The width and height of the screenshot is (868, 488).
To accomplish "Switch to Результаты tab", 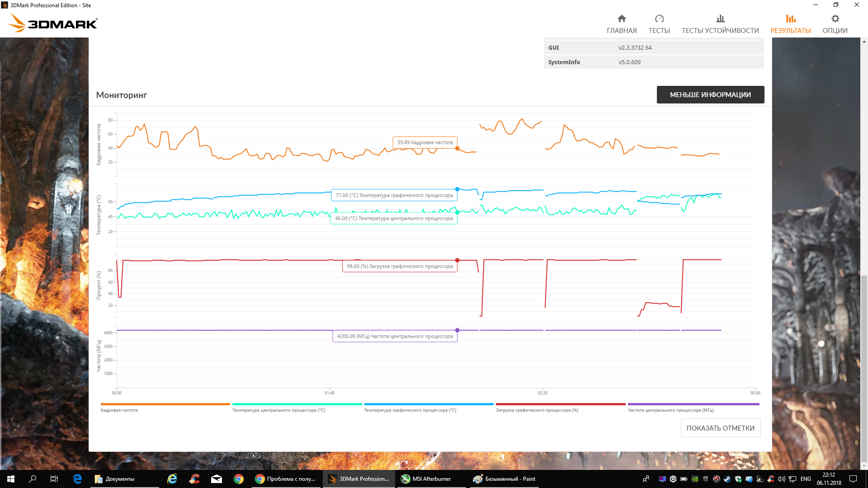I will tap(790, 23).
